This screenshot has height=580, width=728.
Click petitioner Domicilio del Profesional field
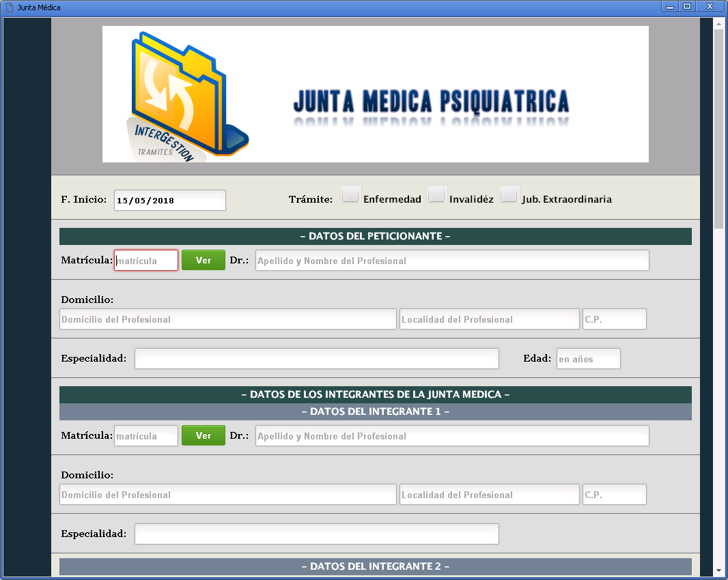click(228, 319)
